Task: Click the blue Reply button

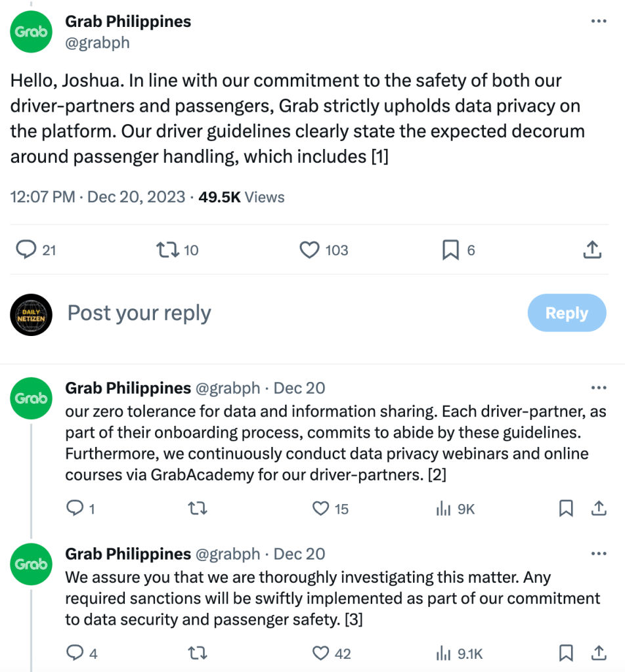Action: tap(567, 313)
